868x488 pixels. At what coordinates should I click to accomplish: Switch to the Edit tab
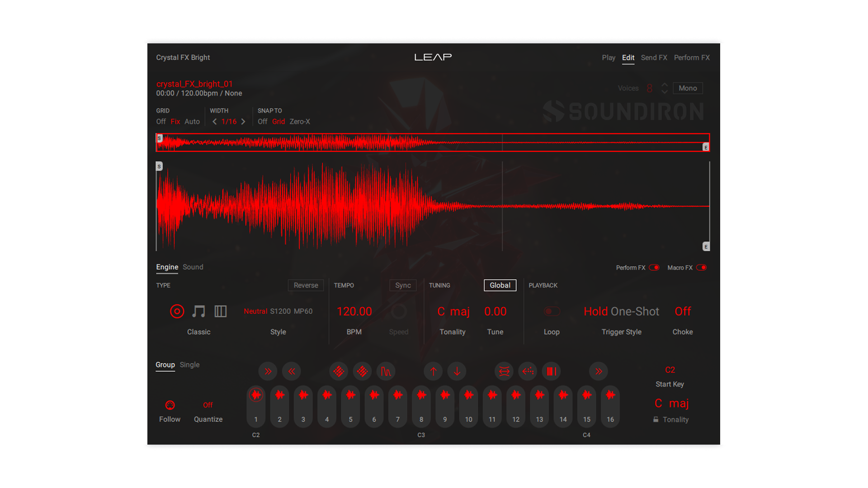[628, 57]
